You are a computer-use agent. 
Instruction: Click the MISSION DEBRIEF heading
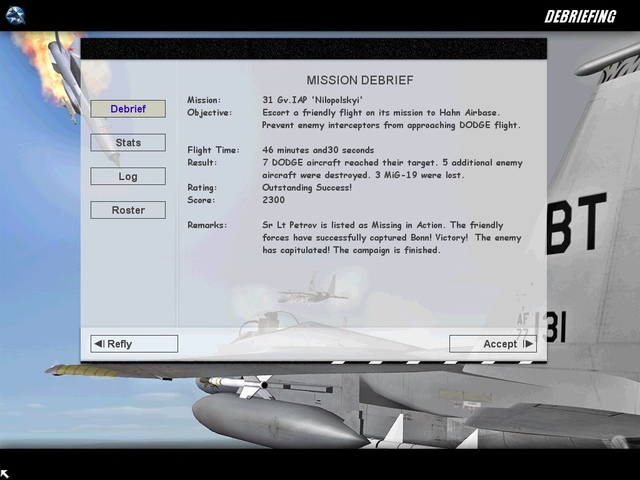360,80
